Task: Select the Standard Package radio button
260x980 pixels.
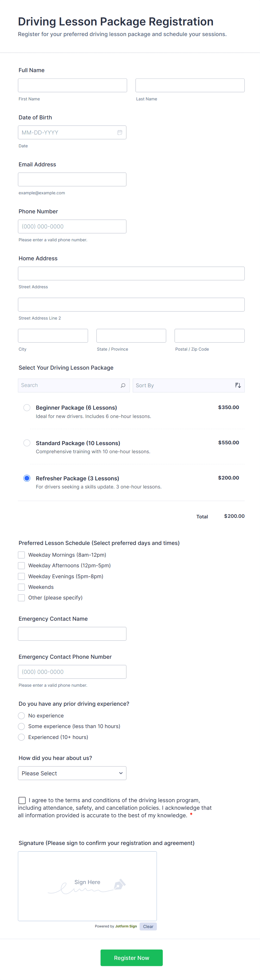Action: tap(27, 443)
